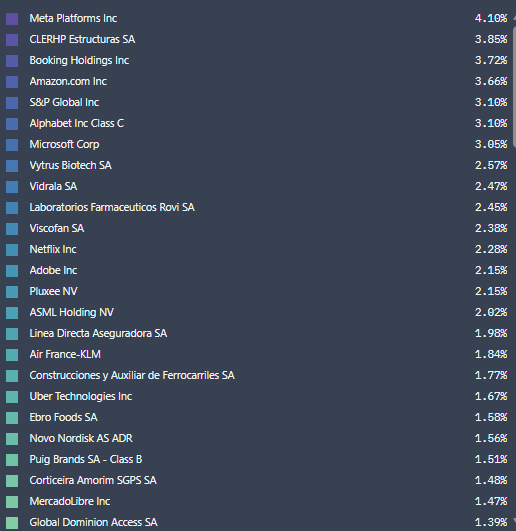
Task: Click the 3.10% weight for S&P Global
Action: (491, 102)
